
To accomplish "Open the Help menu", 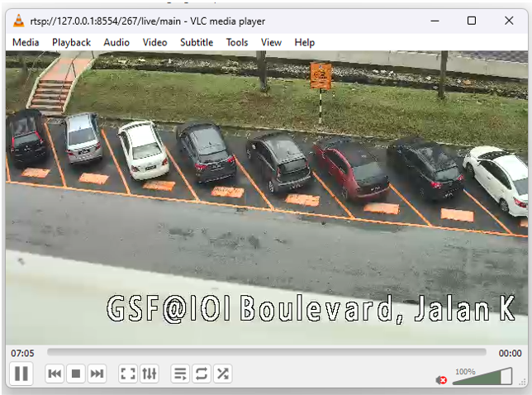I will point(304,42).
